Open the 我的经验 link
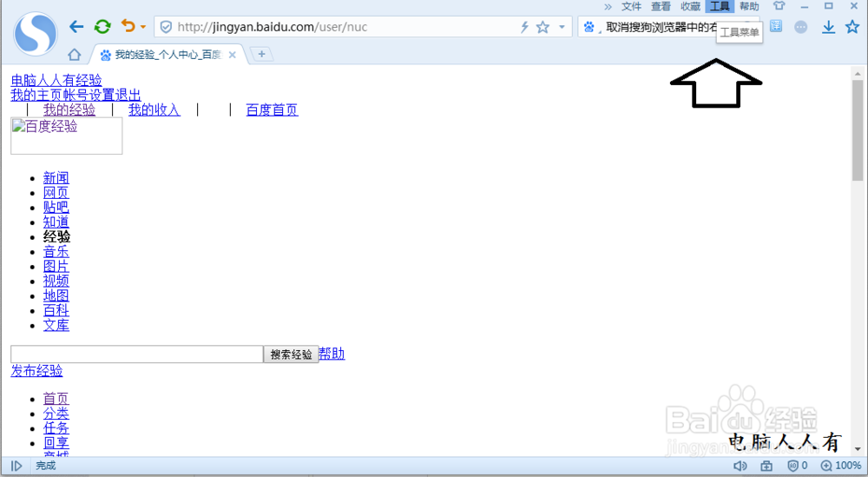This screenshot has width=868, height=477. pos(69,109)
